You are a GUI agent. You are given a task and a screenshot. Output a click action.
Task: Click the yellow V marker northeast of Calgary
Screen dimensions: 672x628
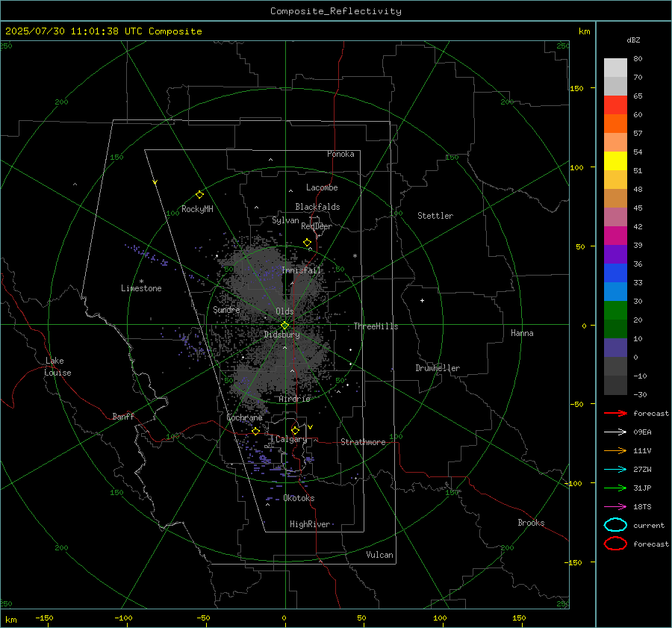(311, 427)
